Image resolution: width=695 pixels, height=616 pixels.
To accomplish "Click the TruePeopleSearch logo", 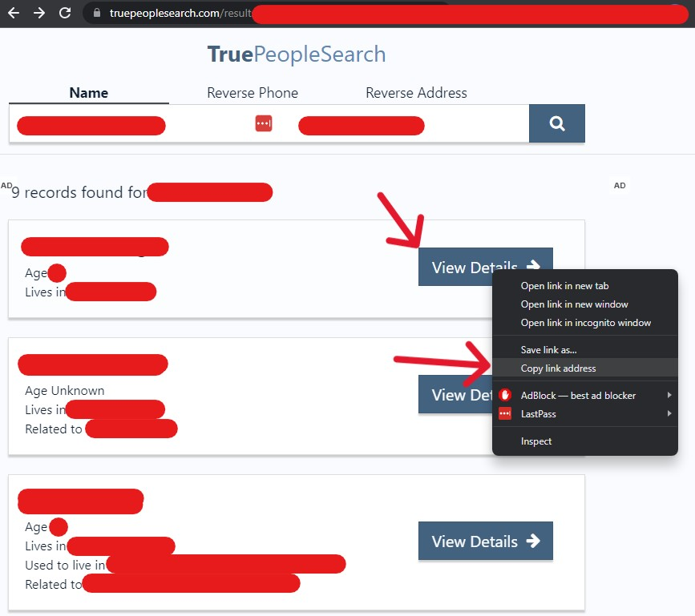I will tap(297, 54).
